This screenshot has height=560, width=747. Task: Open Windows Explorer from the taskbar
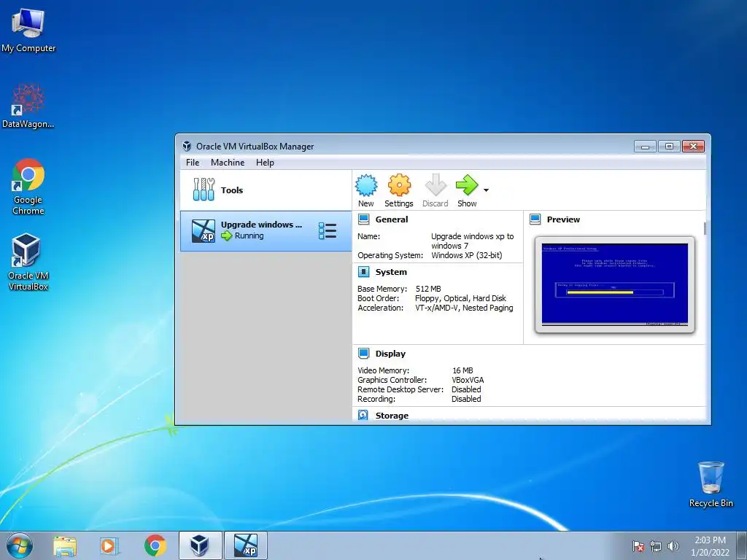65,545
